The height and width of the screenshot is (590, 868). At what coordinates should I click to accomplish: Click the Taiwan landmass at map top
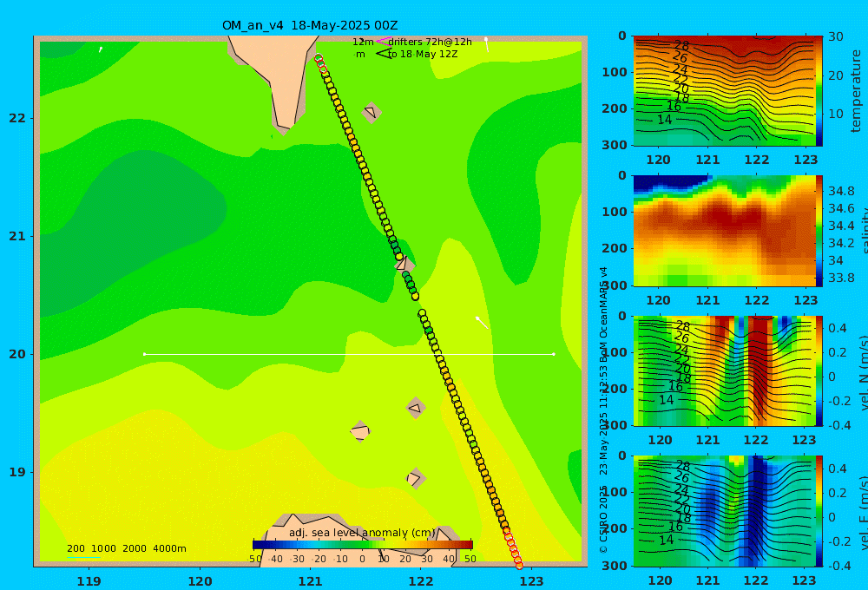pyautogui.click(x=279, y=77)
